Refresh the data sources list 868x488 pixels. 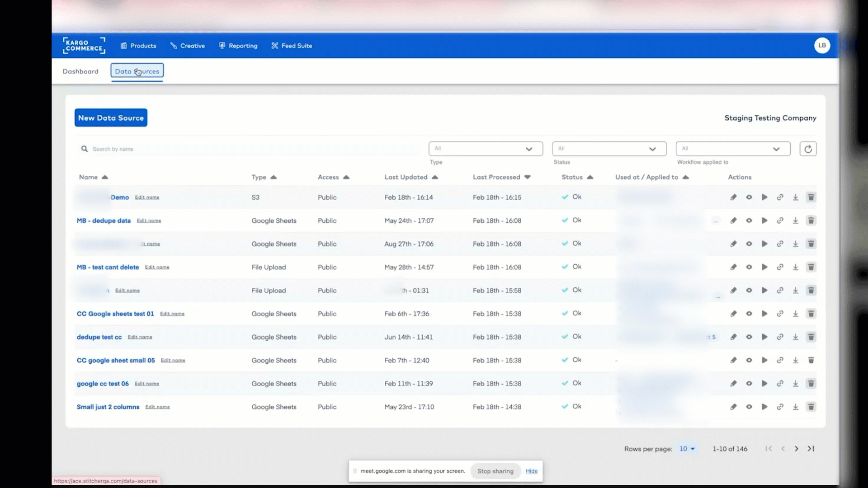808,149
